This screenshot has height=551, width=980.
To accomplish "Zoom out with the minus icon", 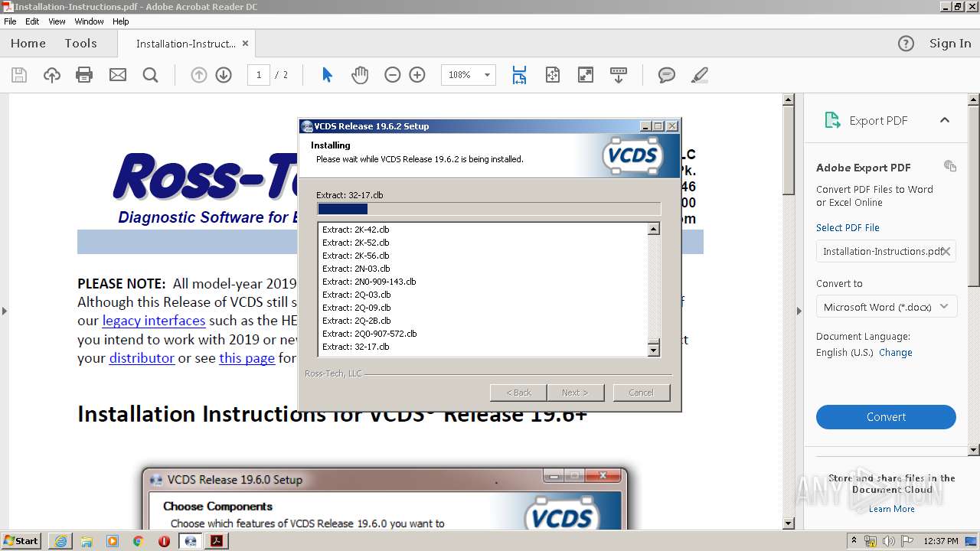I will pos(393,75).
